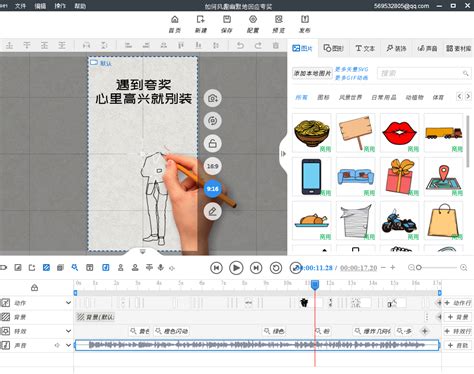Select the gift box image thumbnail

coord(400,177)
